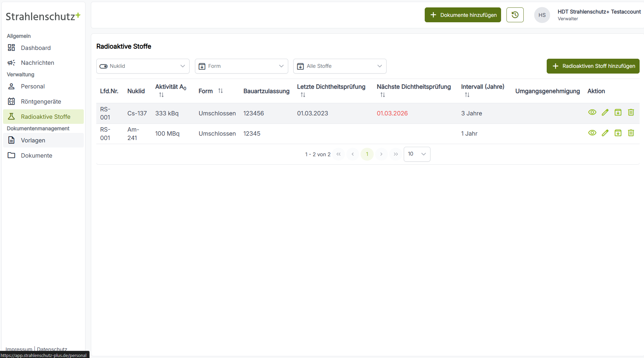Viewport: 644px width, 358px height.
Task: Delete the Cs-137 row
Action: click(x=631, y=112)
